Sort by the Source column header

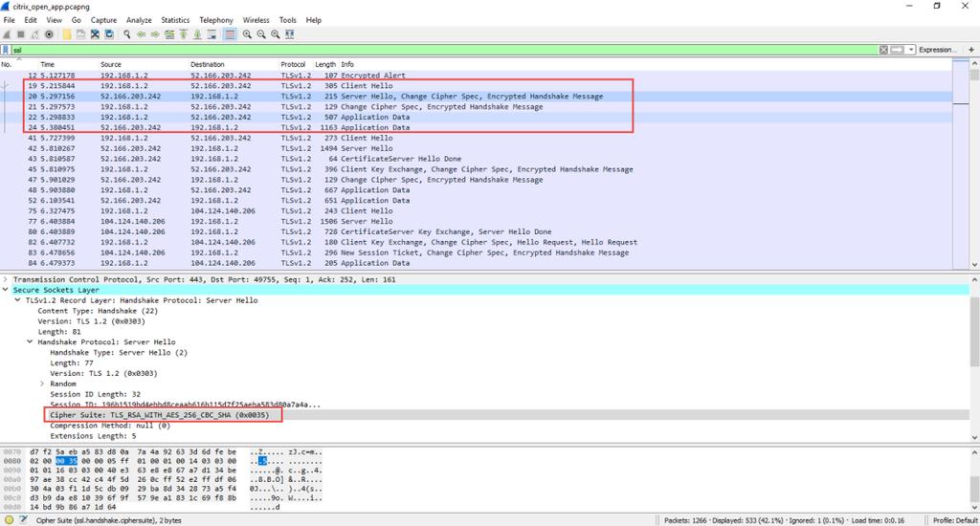click(111, 64)
